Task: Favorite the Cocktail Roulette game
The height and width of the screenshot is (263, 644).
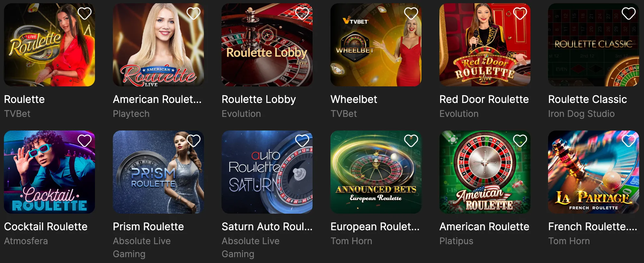Action: (84, 141)
